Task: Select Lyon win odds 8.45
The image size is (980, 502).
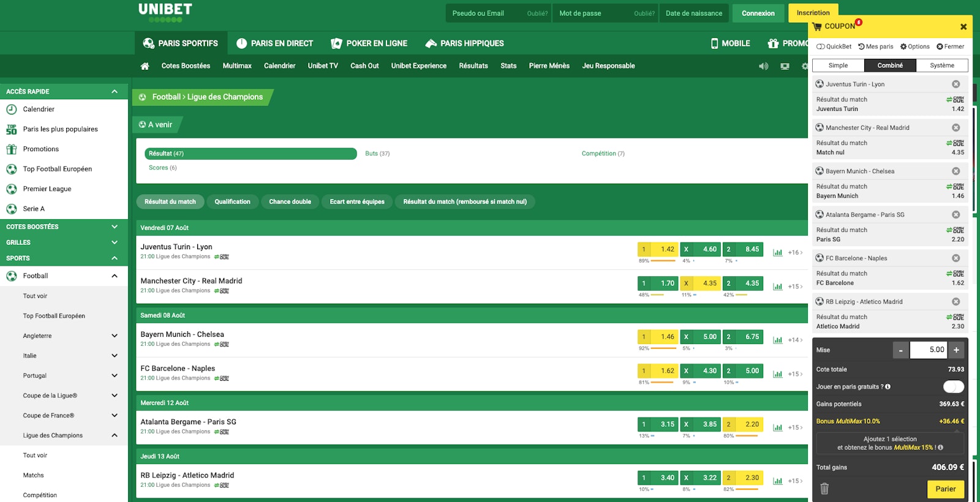Action: tap(743, 249)
